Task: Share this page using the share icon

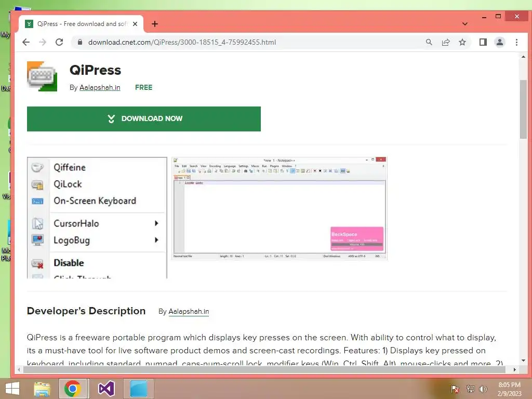Action: click(445, 42)
